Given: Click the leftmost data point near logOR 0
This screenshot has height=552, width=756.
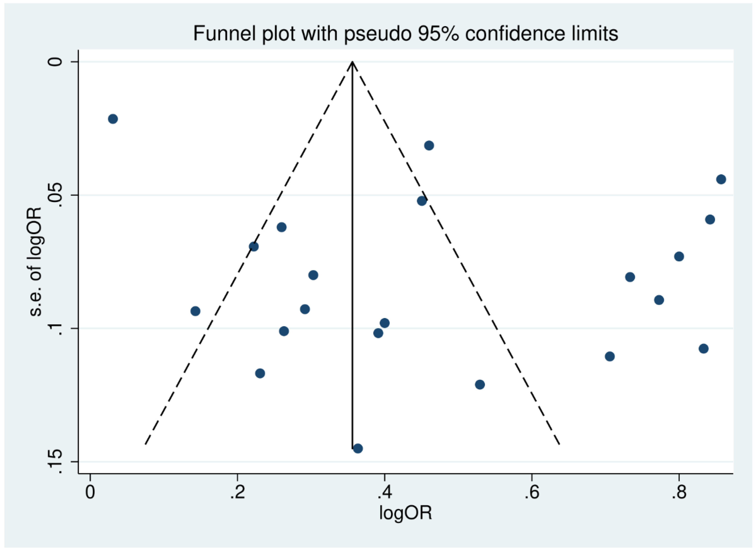Looking at the screenshot, I should [x=113, y=119].
